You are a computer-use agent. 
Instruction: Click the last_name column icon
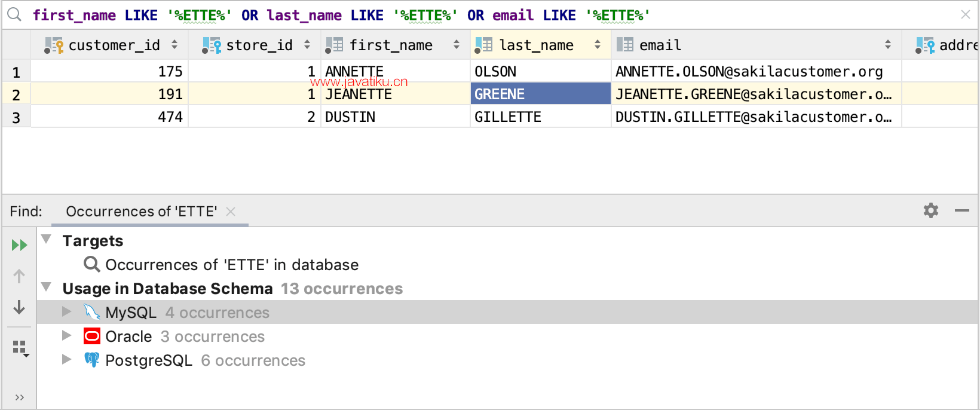(x=483, y=45)
